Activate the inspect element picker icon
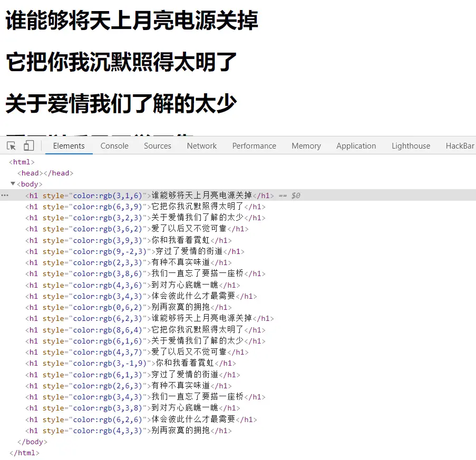Viewport: 476px width, 460px height. click(12, 146)
